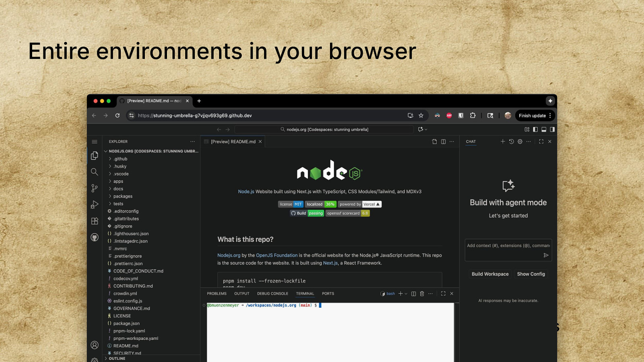Follow the OpenJS Foundation link
This screenshot has height=362, width=644.
(277, 255)
